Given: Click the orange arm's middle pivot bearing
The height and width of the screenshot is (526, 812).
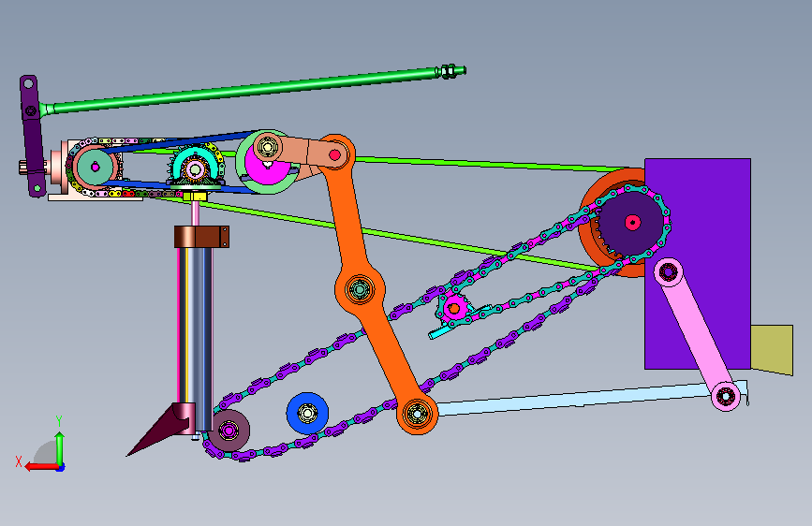Looking at the screenshot, I should point(360,289).
